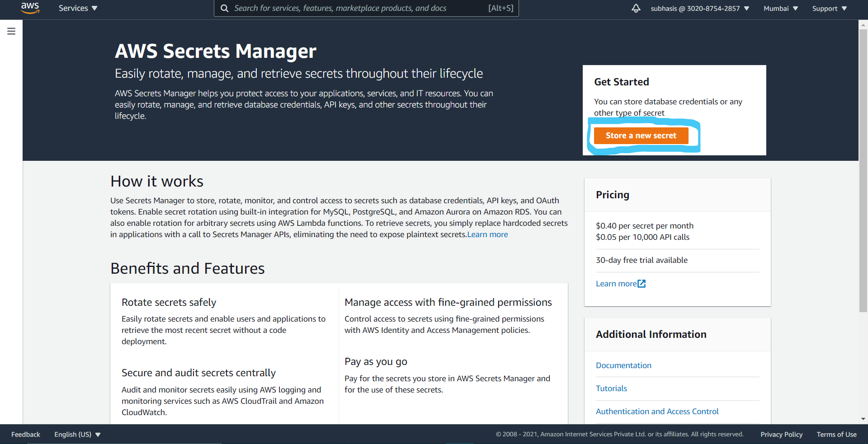Open Feedback in the footer
868x444 pixels.
(26, 434)
